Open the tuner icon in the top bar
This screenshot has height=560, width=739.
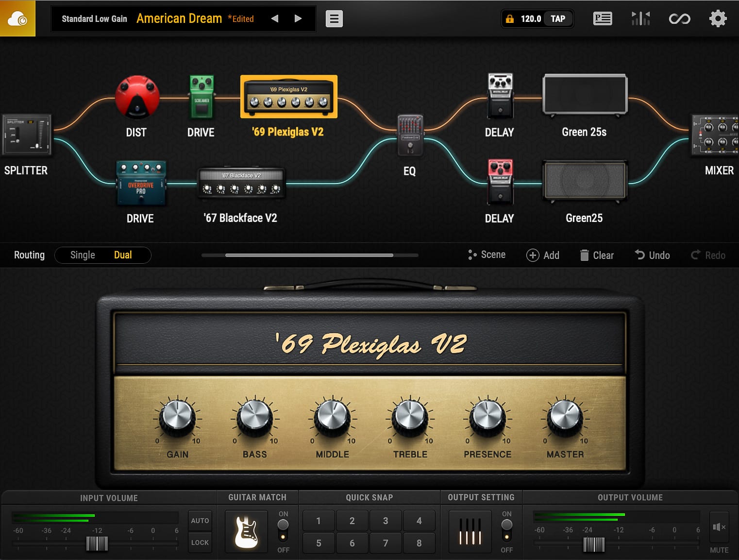tap(641, 18)
